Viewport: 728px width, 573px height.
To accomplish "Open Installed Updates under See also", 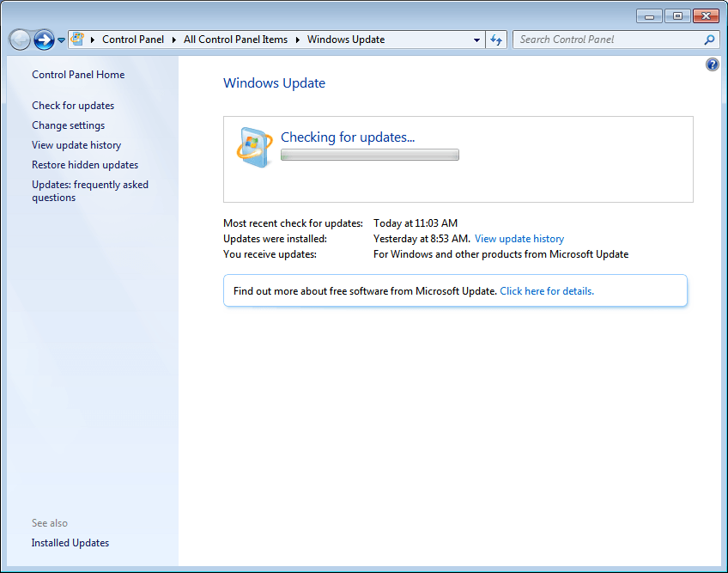I will (x=70, y=543).
